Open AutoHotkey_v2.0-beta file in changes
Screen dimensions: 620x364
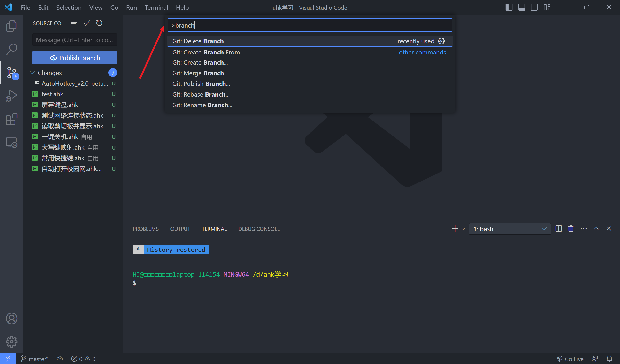tap(73, 83)
